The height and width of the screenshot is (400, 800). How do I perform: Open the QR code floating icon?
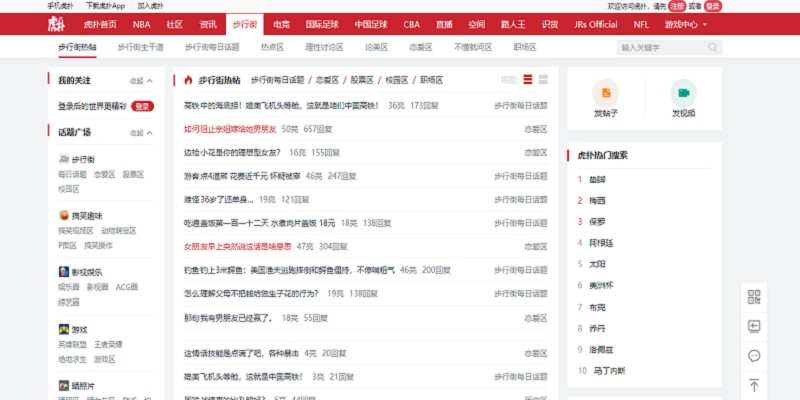click(754, 297)
